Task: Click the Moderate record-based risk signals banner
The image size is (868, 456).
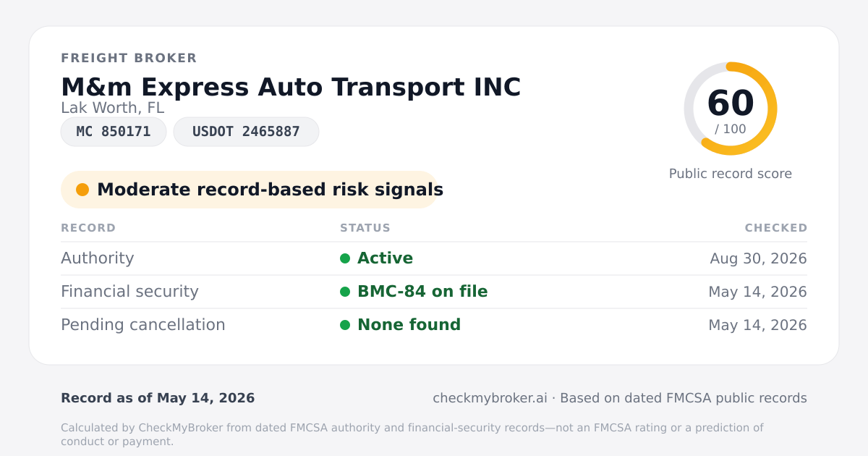Action: click(x=250, y=190)
